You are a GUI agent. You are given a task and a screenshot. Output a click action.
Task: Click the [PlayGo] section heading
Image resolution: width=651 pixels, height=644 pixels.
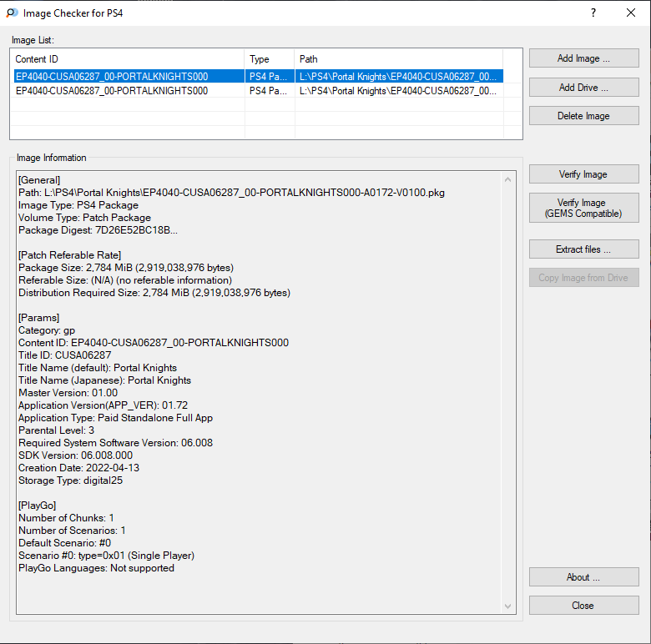tap(37, 506)
